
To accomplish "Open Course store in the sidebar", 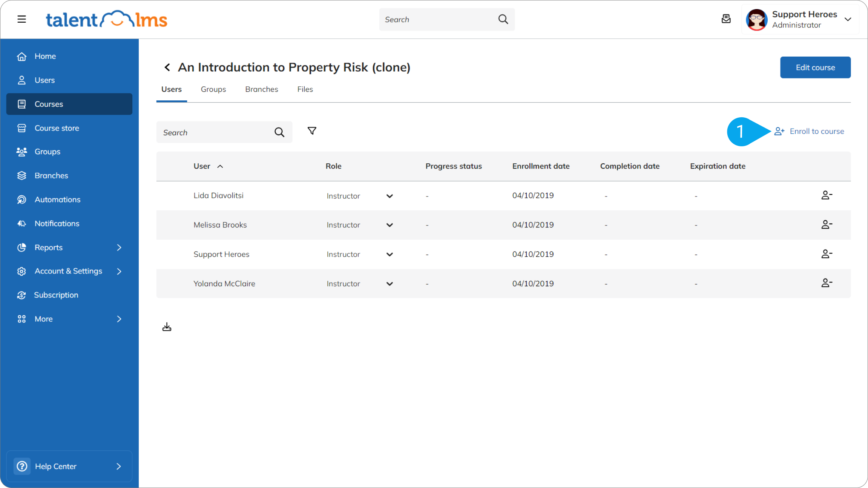I will coord(69,128).
